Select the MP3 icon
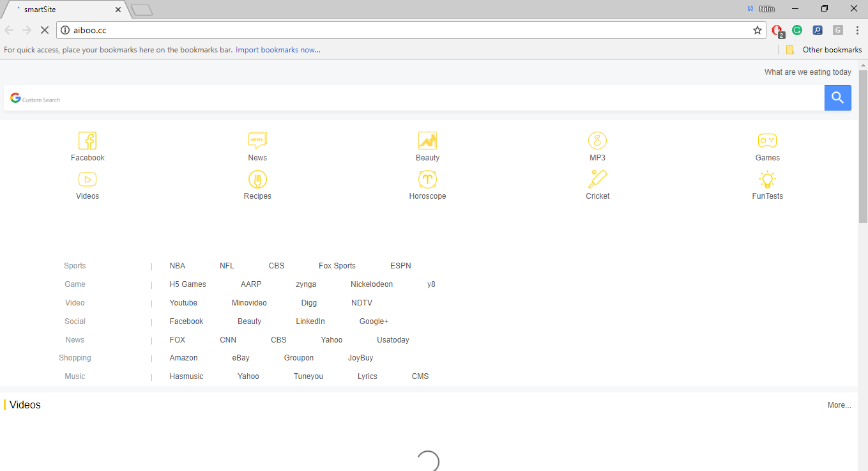Viewport: 868px width, 471px height. tap(597, 140)
